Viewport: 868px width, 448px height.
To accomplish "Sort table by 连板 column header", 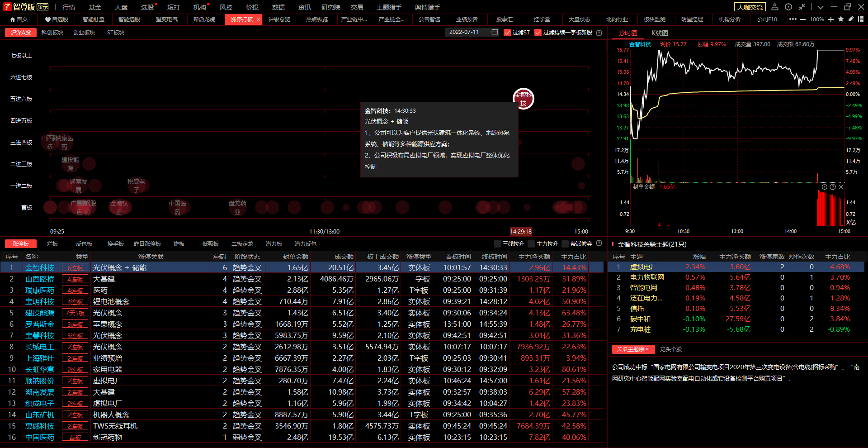I will [220, 257].
